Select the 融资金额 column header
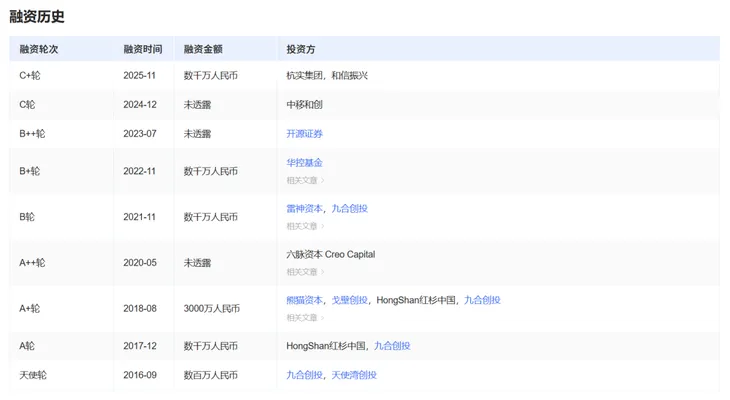Image resolution: width=730 pixels, height=400 pixels. [x=203, y=49]
